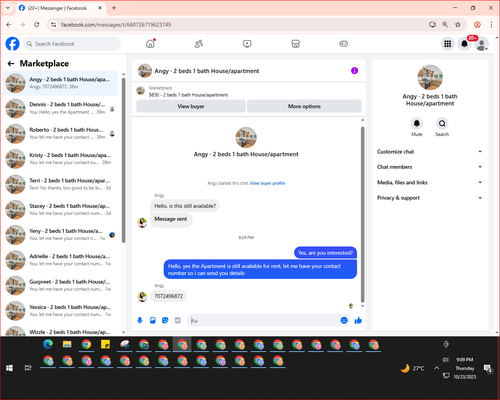This screenshot has height=400, width=500.
Task: Click the View buyer button
Action: (x=191, y=106)
